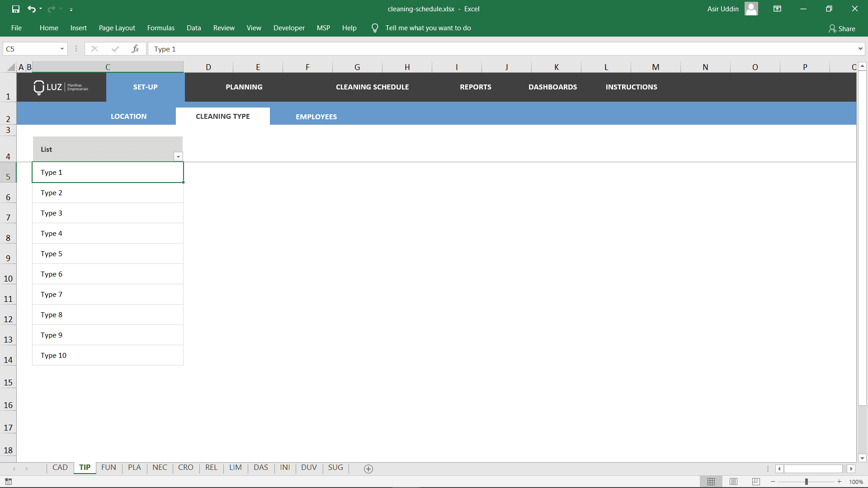Open the LOCATION setup section
The height and width of the screenshot is (488, 868).
[x=128, y=116]
